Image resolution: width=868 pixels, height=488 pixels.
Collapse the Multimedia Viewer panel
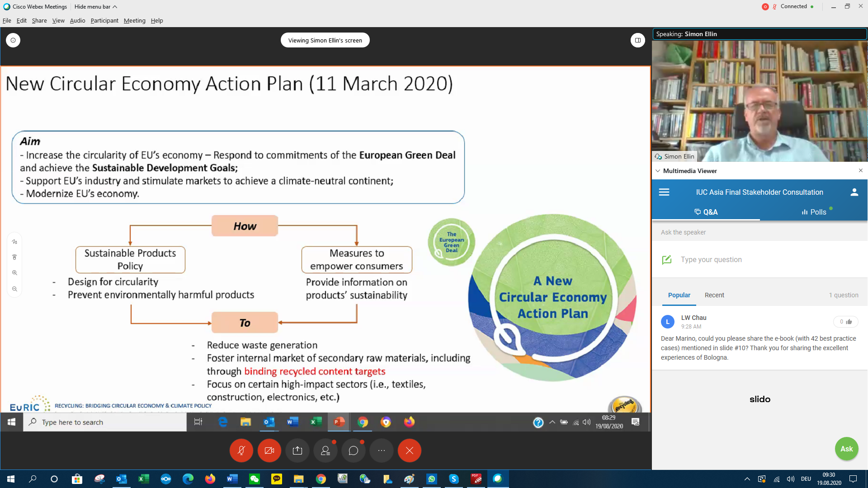coord(658,171)
